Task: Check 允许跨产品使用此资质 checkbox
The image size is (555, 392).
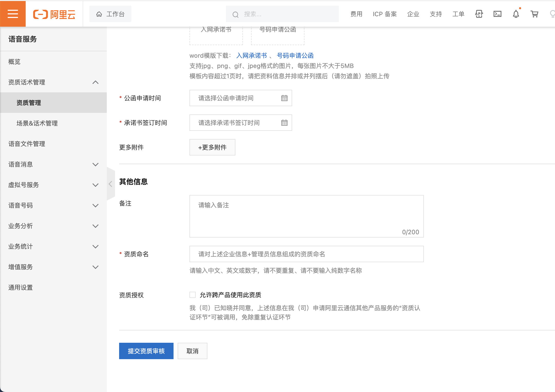Action: coord(193,295)
